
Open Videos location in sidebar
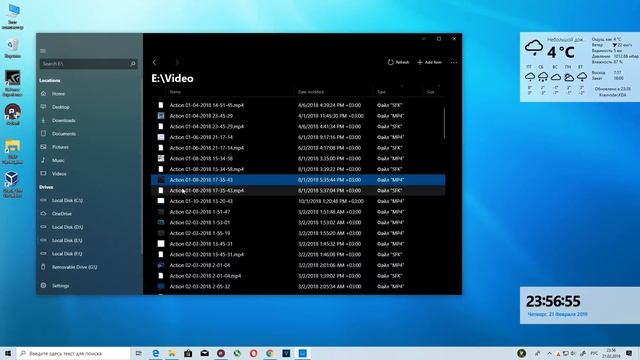(x=59, y=174)
